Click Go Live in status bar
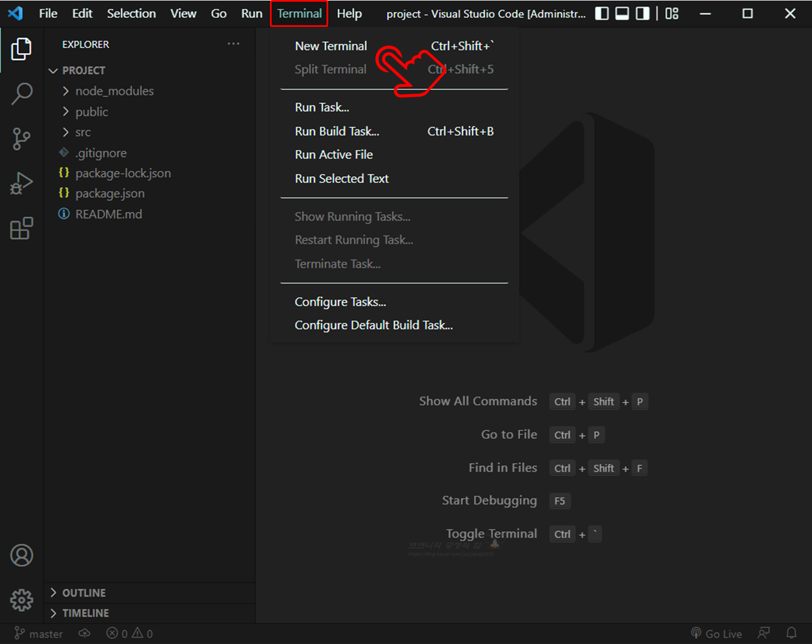 click(717, 634)
